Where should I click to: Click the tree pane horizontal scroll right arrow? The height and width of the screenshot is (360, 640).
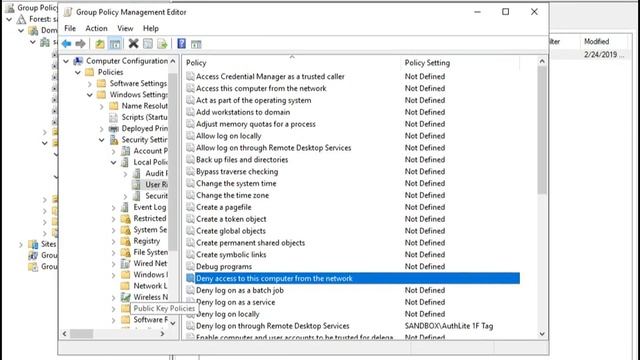click(162, 334)
